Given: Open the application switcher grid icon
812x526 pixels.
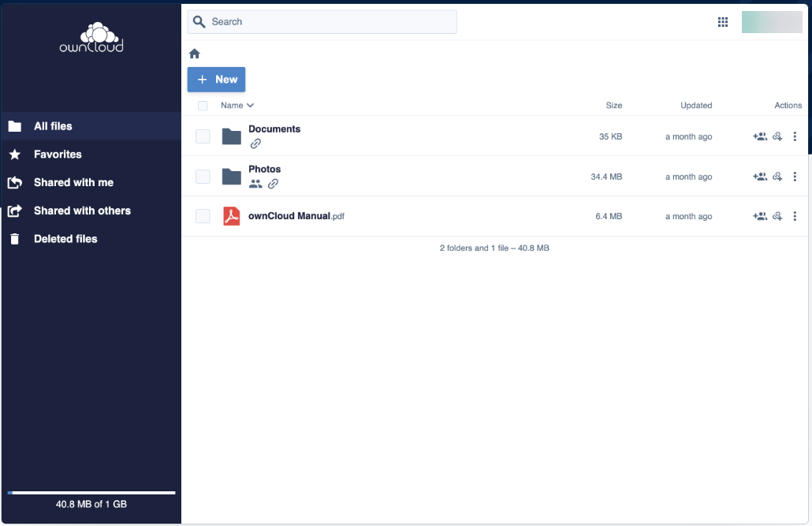Looking at the screenshot, I should click(x=723, y=22).
